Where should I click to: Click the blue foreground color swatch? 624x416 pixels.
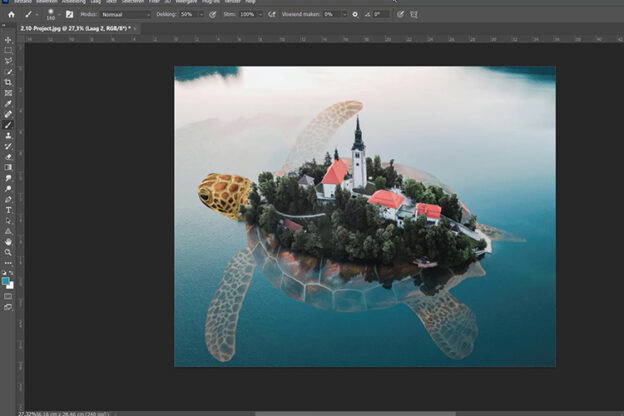pyautogui.click(x=5, y=281)
